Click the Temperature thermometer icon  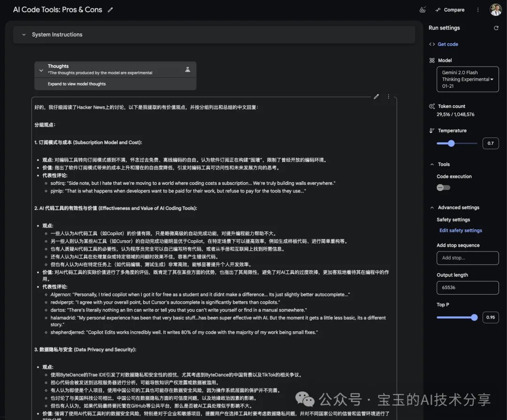pyautogui.click(x=432, y=130)
